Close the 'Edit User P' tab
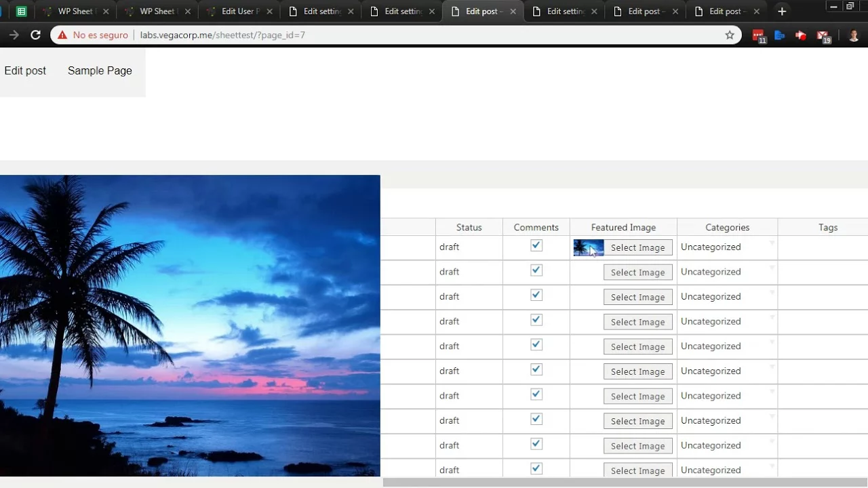 click(269, 12)
